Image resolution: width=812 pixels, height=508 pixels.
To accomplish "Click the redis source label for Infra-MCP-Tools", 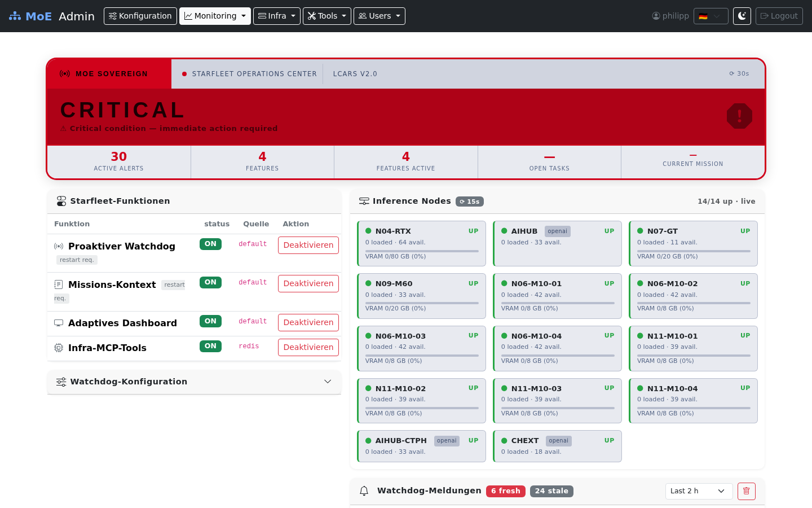I will click(x=249, y=346).
